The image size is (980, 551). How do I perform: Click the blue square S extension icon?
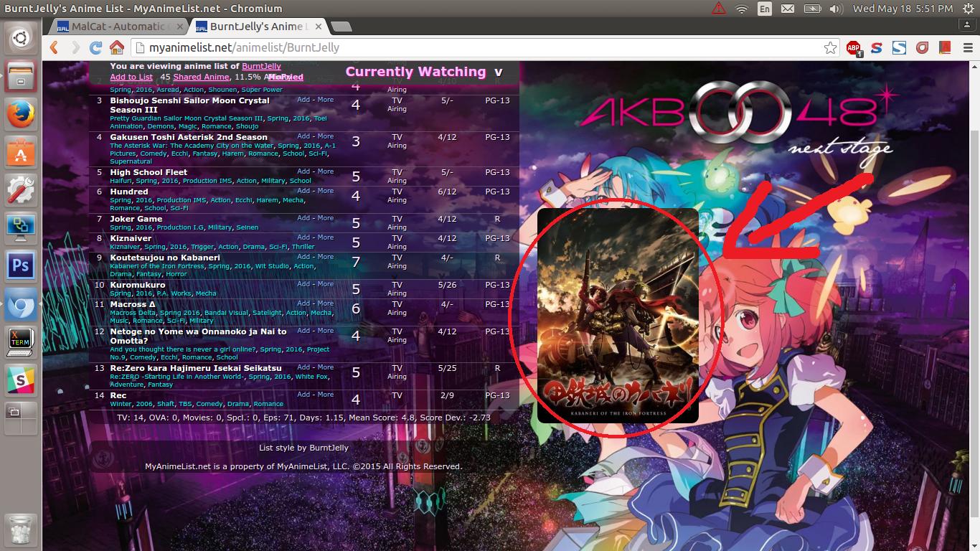click(899, 48)
